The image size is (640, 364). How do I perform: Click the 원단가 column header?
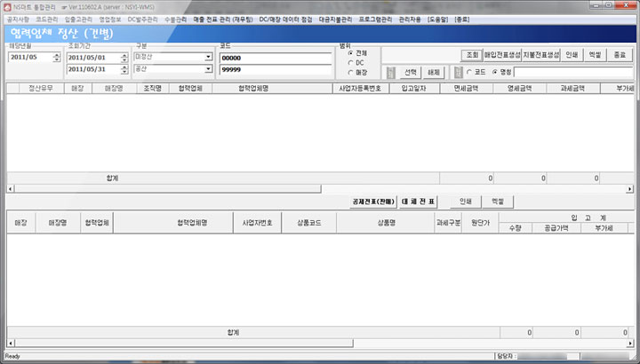480,223
